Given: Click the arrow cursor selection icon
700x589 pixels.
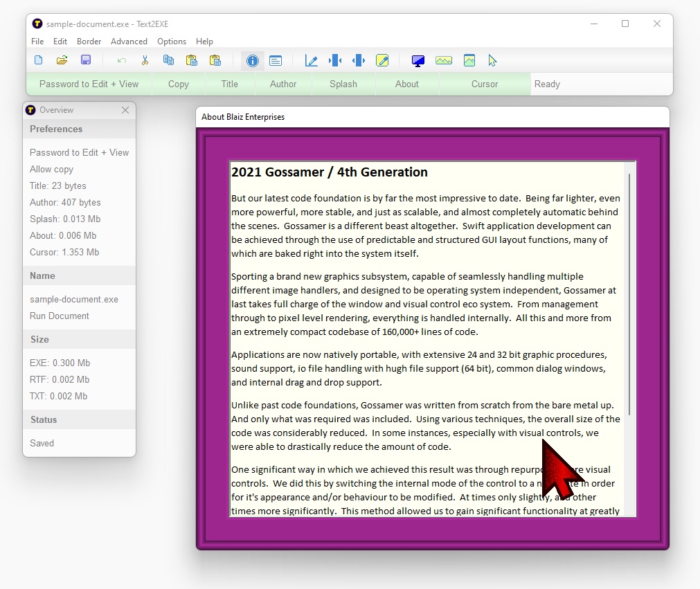Looking at the screenshot, I should click(x=492, y=60).
